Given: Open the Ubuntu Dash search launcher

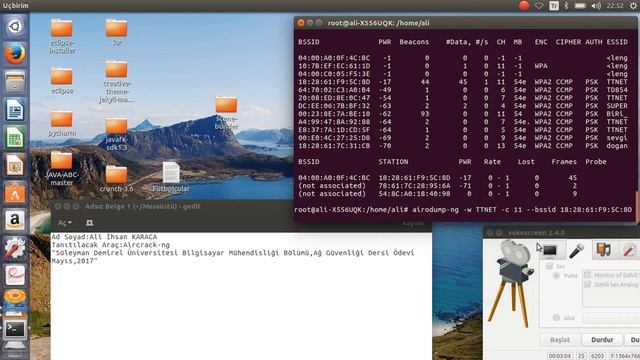Looking at the screenshot, I should tap(15, 27).
